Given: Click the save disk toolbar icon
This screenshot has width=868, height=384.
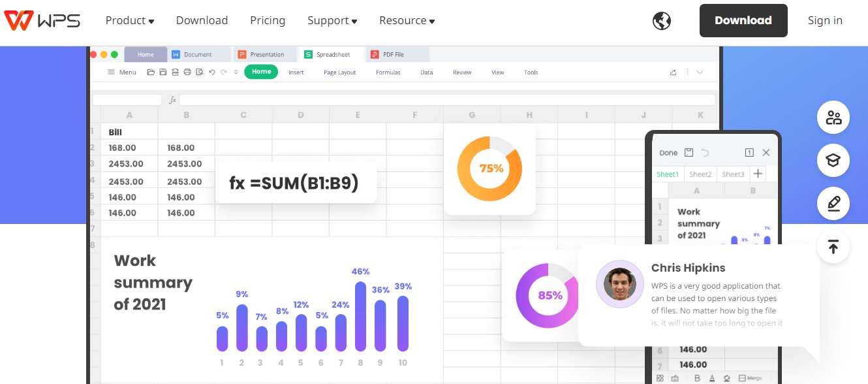Looking at the screenshot, I should click(x=163, y=72).
